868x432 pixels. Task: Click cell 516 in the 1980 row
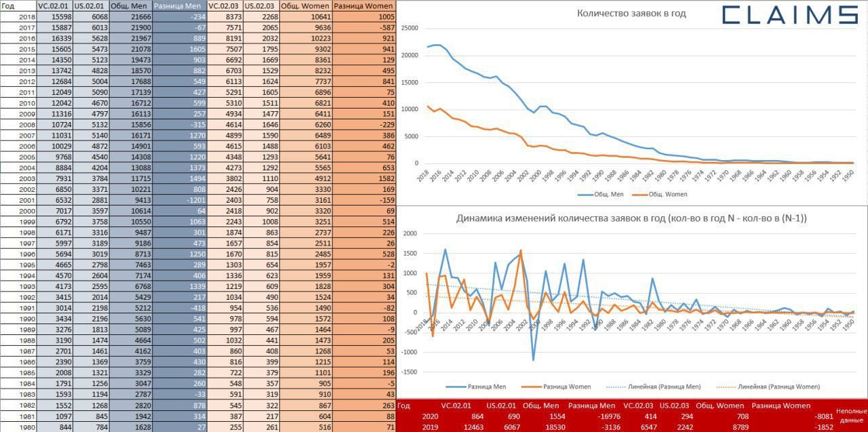[x=306, y=427]
